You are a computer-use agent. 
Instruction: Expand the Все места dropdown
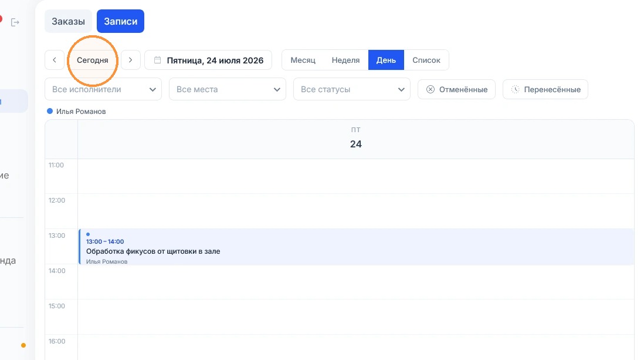point(228,89)
